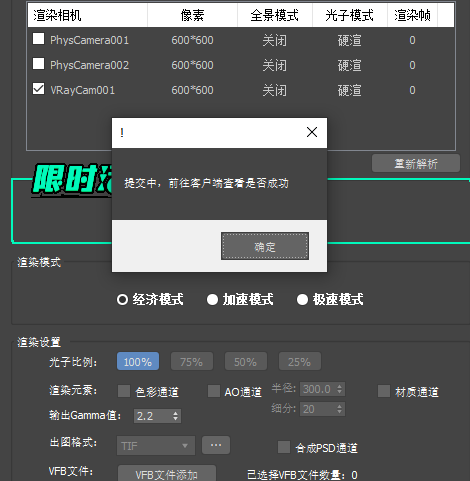Select 25% photon ratio
The height and width of the screenshot is (481, 470).
coord(300,361)
